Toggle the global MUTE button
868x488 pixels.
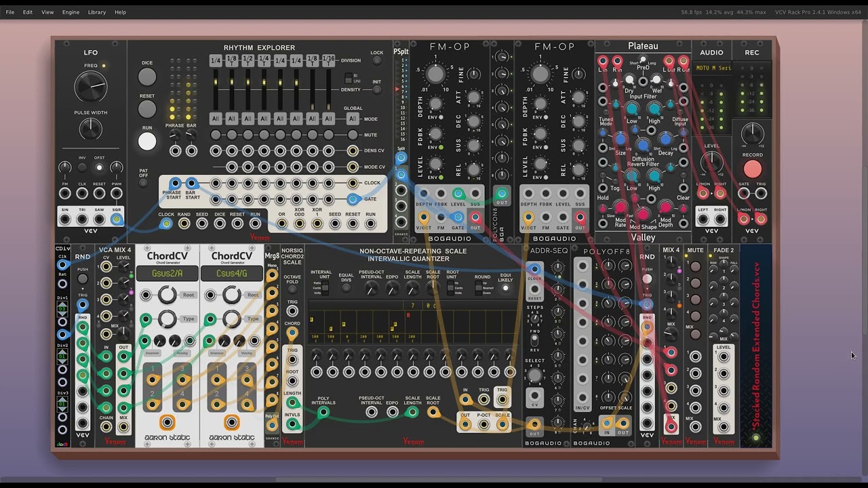[x=353, y=135]
